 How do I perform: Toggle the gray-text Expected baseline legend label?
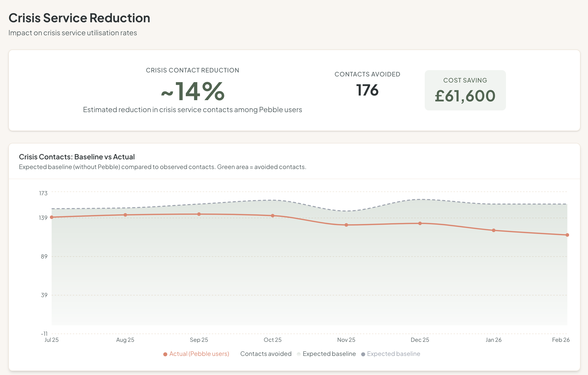[393, 354]
